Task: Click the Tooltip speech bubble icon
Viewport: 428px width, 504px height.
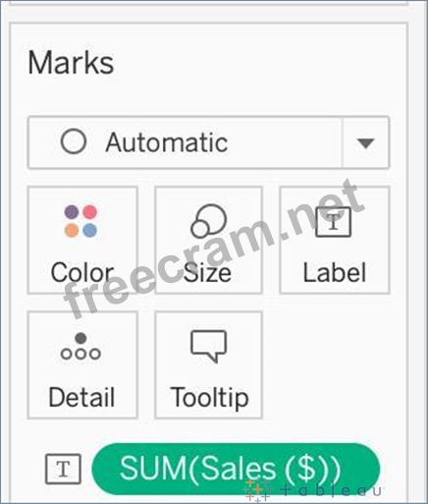Action: 208,347
